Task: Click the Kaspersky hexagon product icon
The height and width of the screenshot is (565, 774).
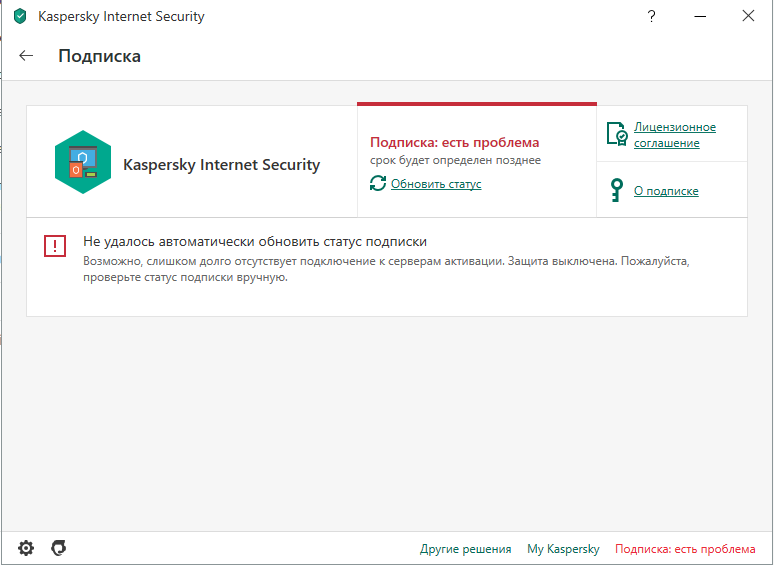Action: (x=83, y=162)
